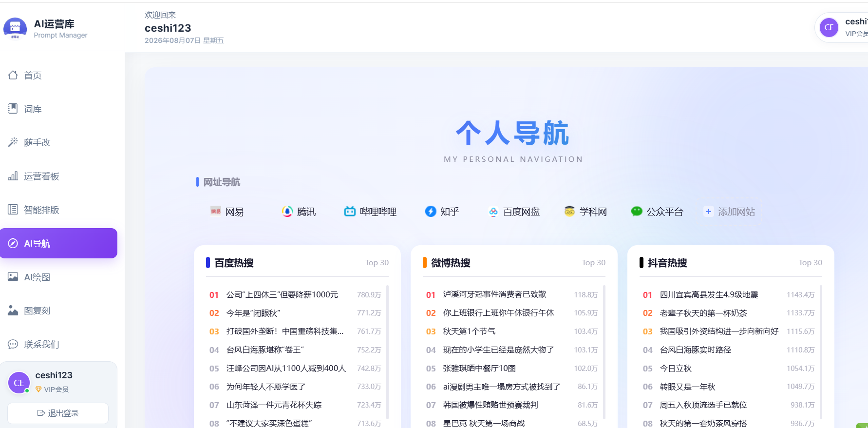Click the 哔哩哔哩 TV icon

(x=350, y=211)
